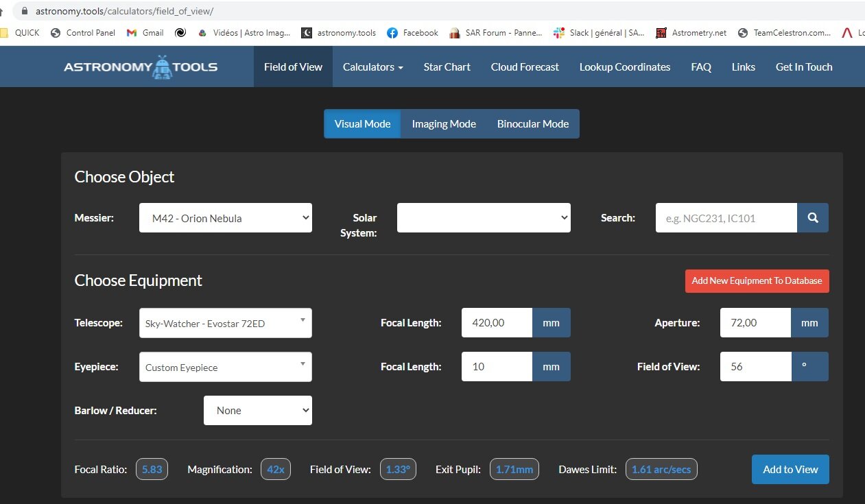Open the Cloud Forecast page

525,67
